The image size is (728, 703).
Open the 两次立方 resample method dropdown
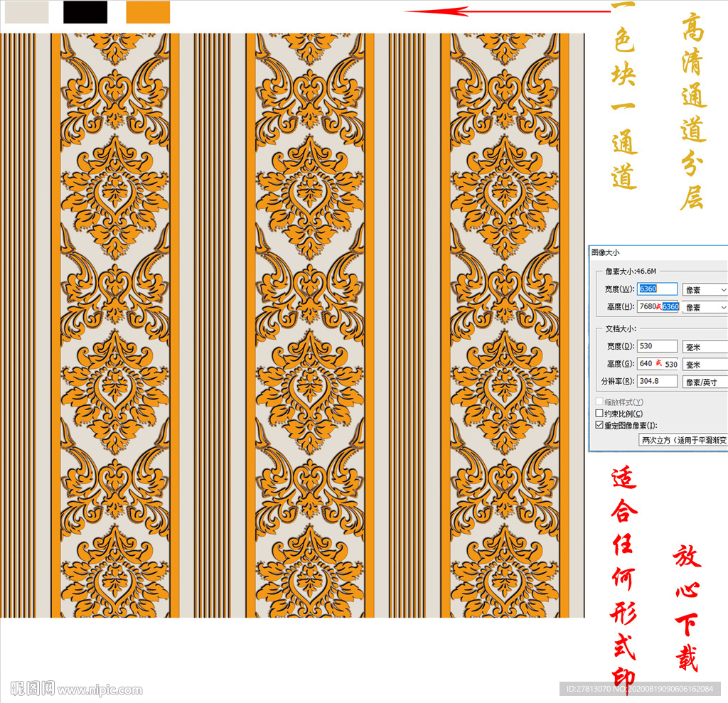coord(683,440)
